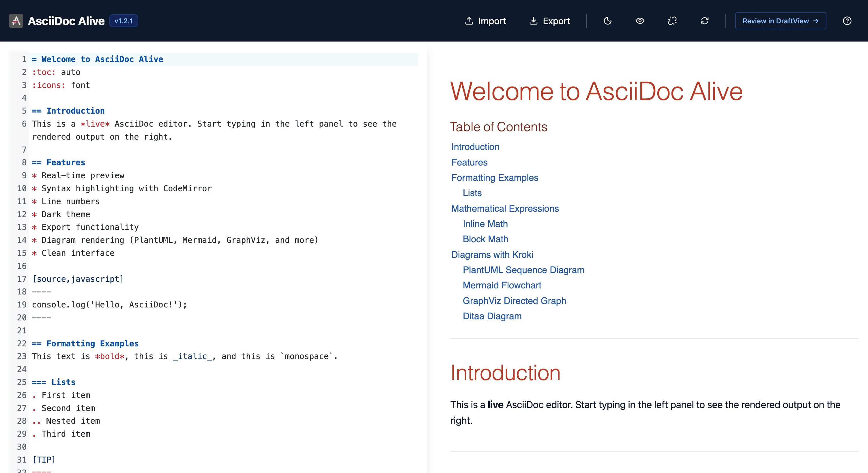
Task: Open Block Math TOC link
Action: click(x=486, y=239)
